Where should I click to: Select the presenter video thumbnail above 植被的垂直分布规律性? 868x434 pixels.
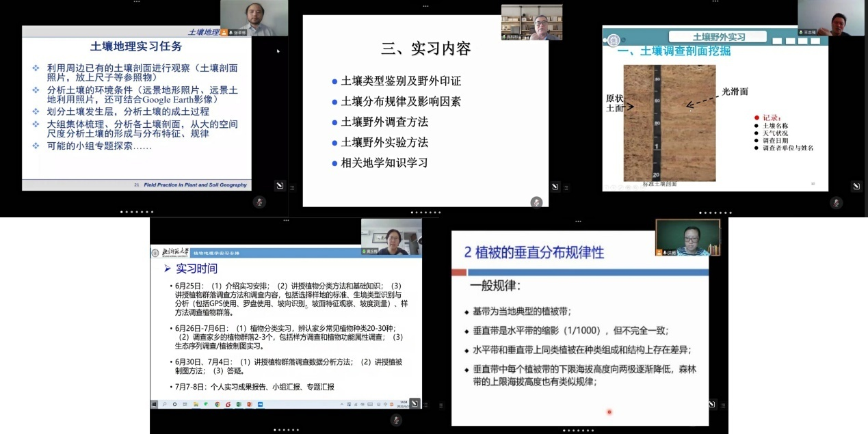pyautogui.click(x=687, y=237)
